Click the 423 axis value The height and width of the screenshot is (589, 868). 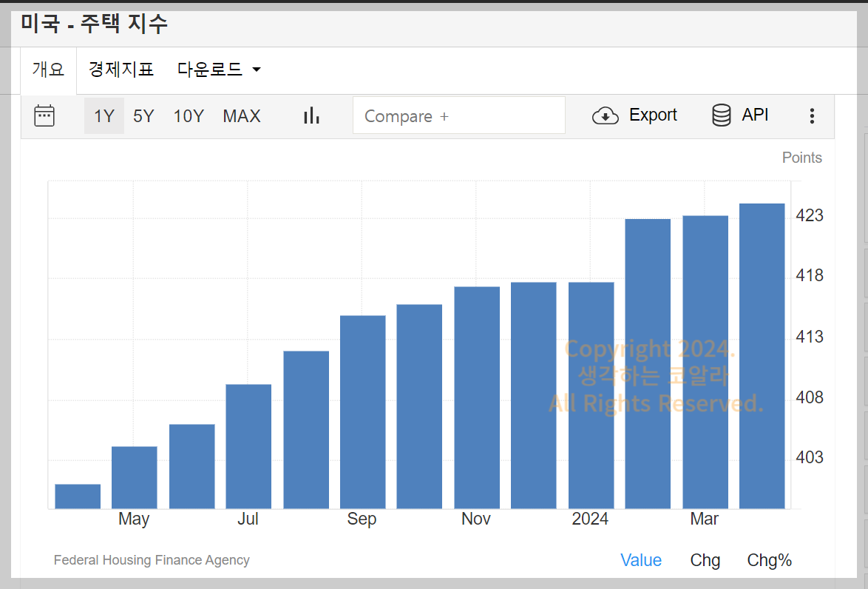tap(810, 215)
